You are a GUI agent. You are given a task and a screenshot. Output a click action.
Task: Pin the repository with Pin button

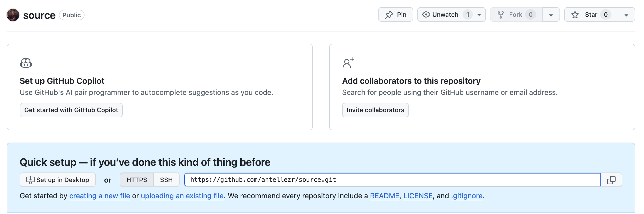tap(396, 15)
